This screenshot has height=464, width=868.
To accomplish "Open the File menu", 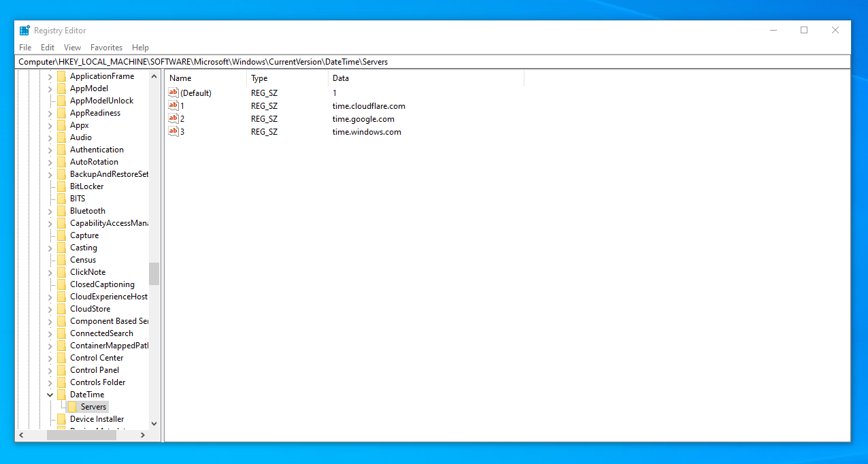I will [x=25, y=48].
